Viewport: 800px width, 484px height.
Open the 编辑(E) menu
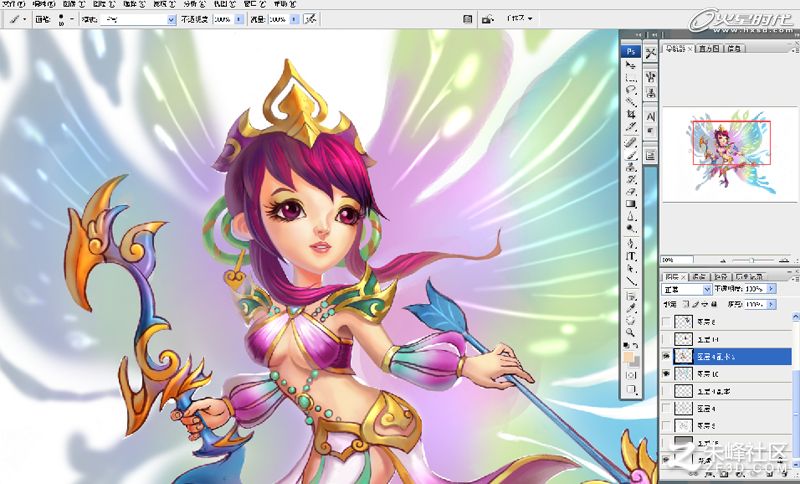43,4
